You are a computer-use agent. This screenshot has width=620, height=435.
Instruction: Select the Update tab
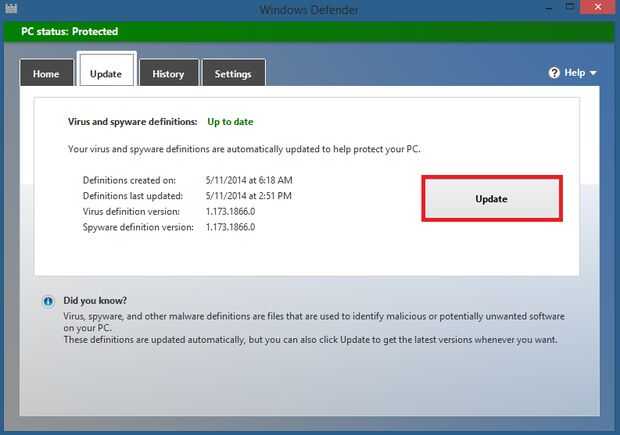[106, 70]
